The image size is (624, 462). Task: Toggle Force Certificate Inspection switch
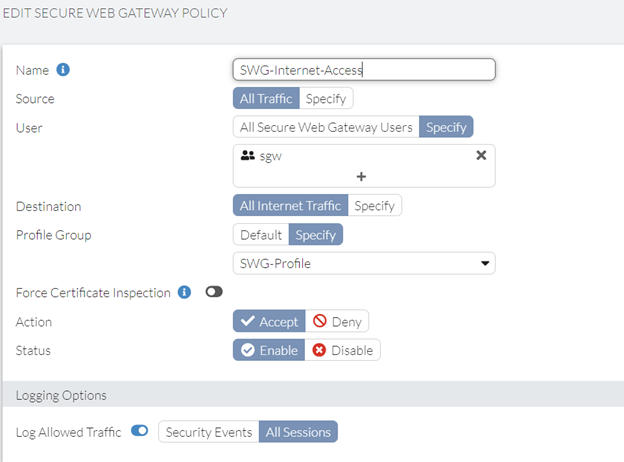tap(214, 293)
